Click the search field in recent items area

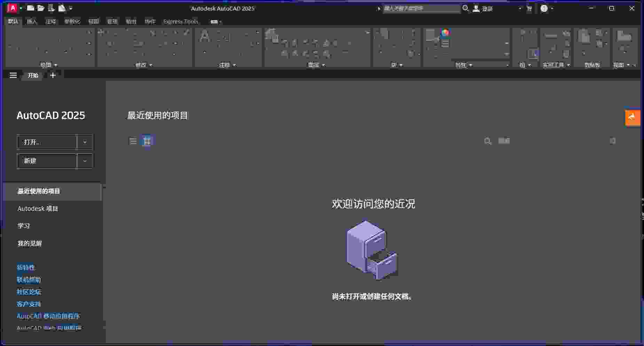550,141
